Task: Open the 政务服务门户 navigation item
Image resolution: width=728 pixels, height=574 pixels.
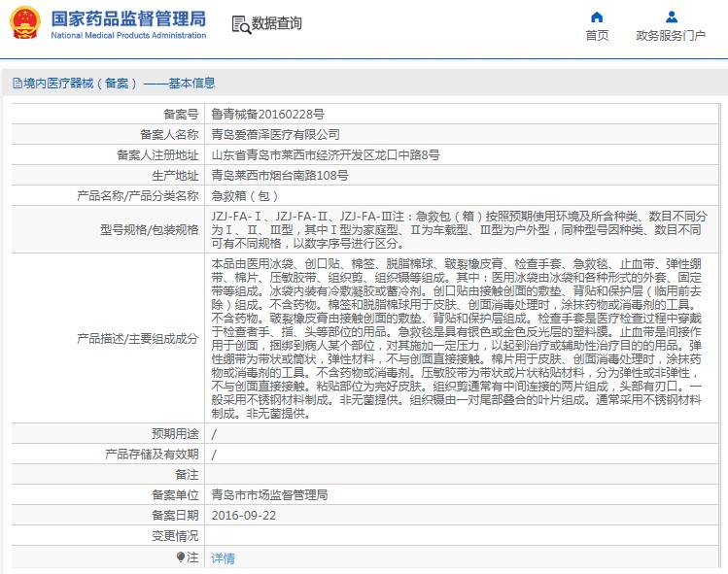Action: 671,36
